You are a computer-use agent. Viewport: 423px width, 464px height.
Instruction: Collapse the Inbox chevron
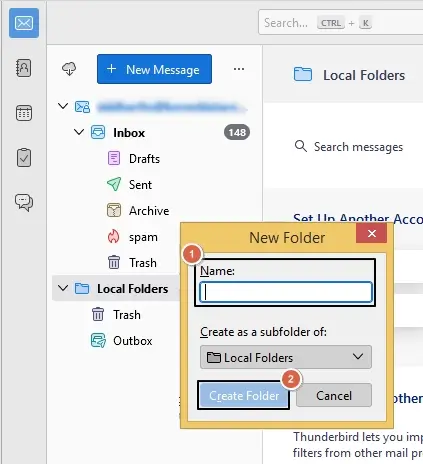tap(79, 132)
